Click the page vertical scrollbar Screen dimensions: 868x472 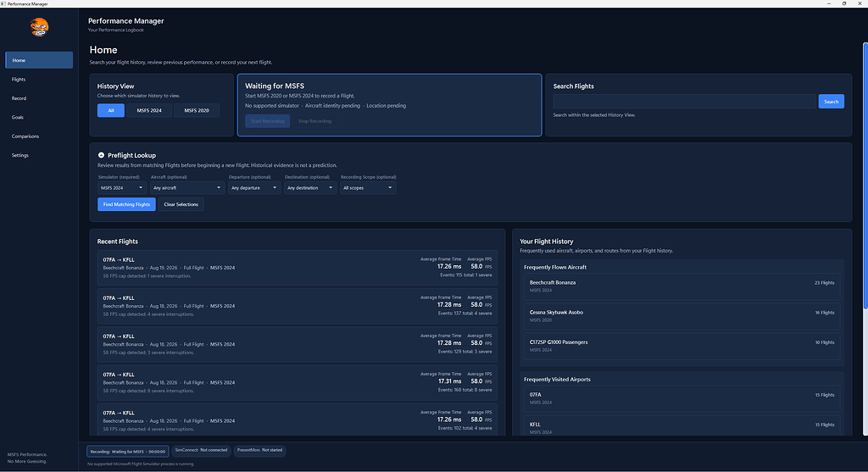pos(865,176)
